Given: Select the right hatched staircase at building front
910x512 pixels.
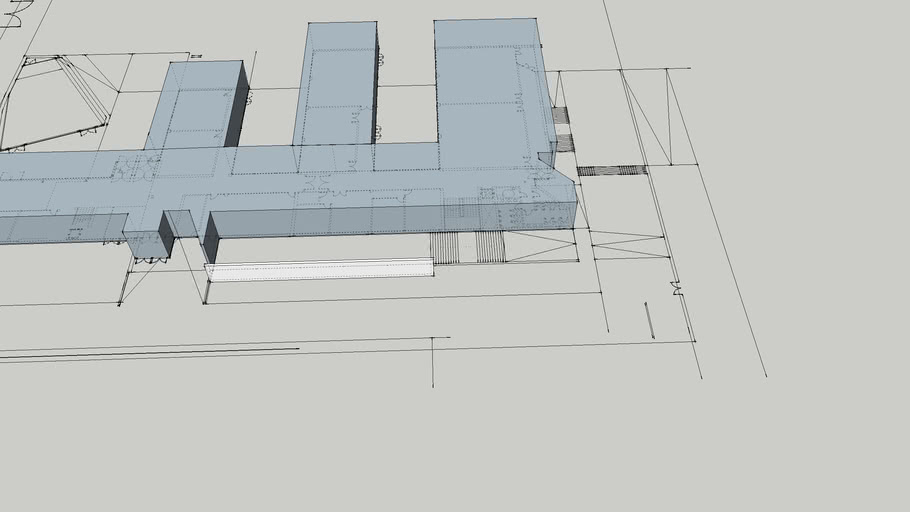Looking at the screenshot, I should (x=490, y=246).
